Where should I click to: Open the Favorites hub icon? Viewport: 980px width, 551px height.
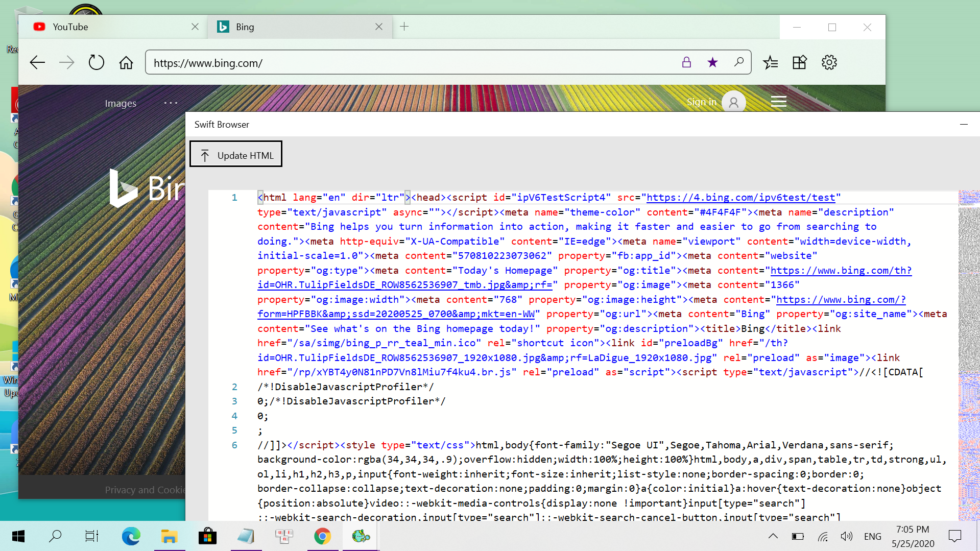771,62
